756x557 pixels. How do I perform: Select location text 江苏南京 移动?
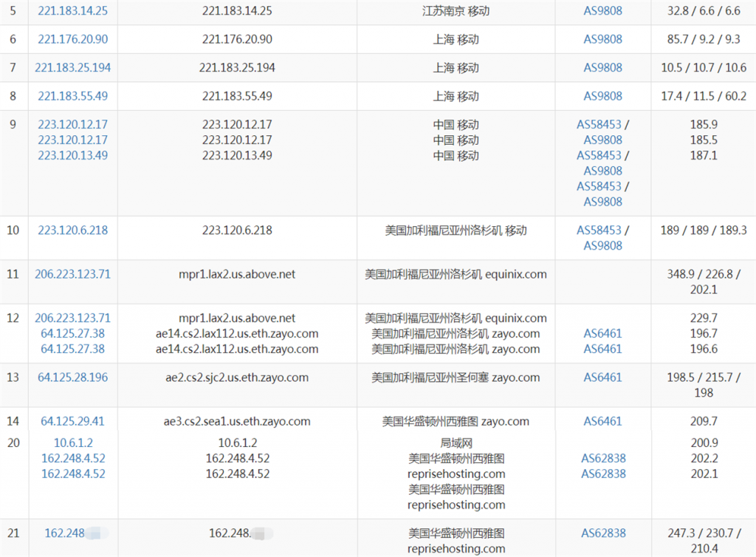pyautogui.click(x=456, y=10)
